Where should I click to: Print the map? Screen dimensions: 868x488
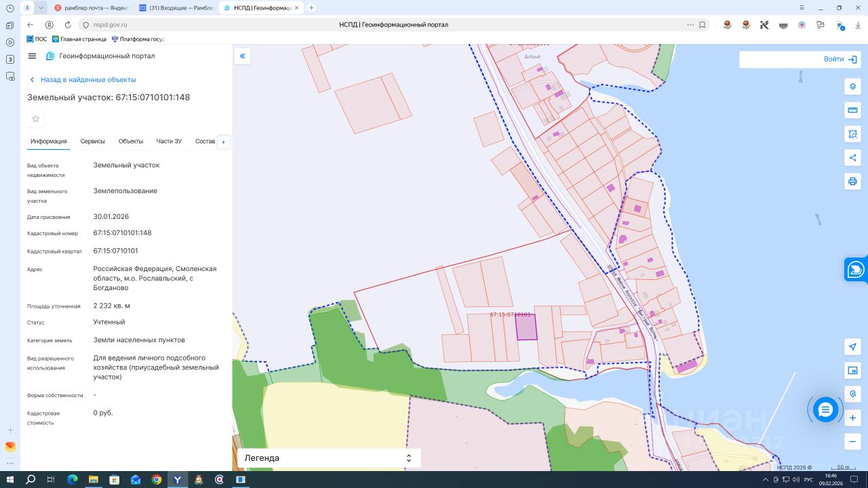(x=852, y=182)
